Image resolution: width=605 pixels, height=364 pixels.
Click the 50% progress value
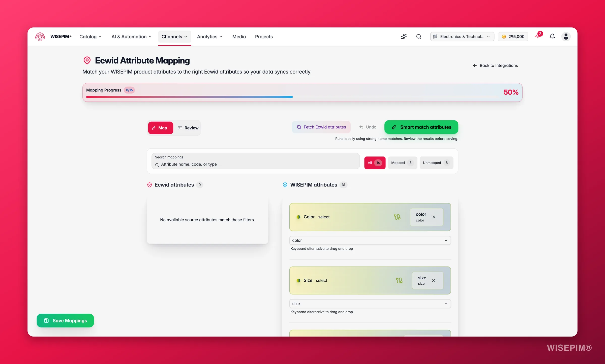pos(511,92)
